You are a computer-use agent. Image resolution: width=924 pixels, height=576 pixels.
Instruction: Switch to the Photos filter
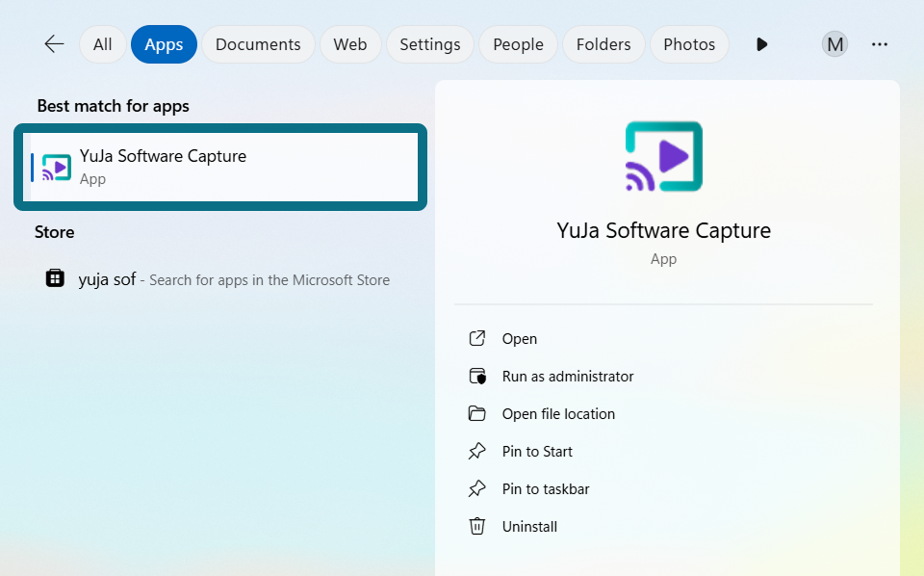coord(689,44)
